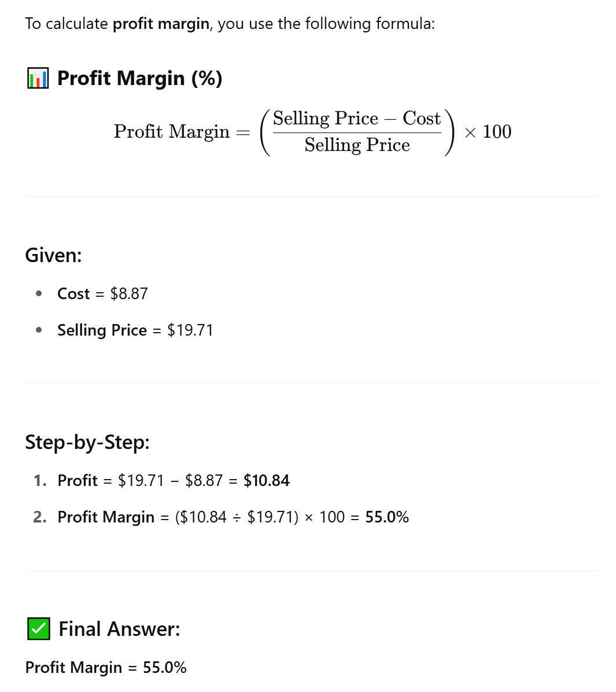Click the bold 55.0% in step 2

(x=387, y=517)
